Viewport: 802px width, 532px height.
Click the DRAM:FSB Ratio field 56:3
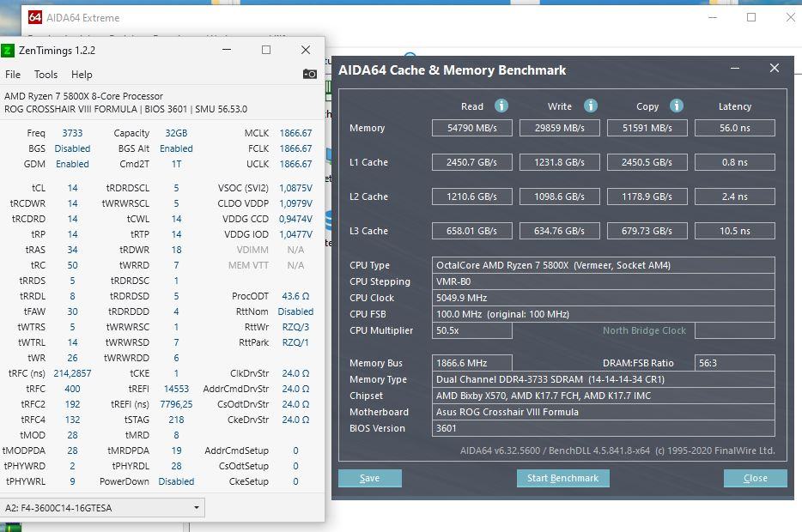coord(735,363)
